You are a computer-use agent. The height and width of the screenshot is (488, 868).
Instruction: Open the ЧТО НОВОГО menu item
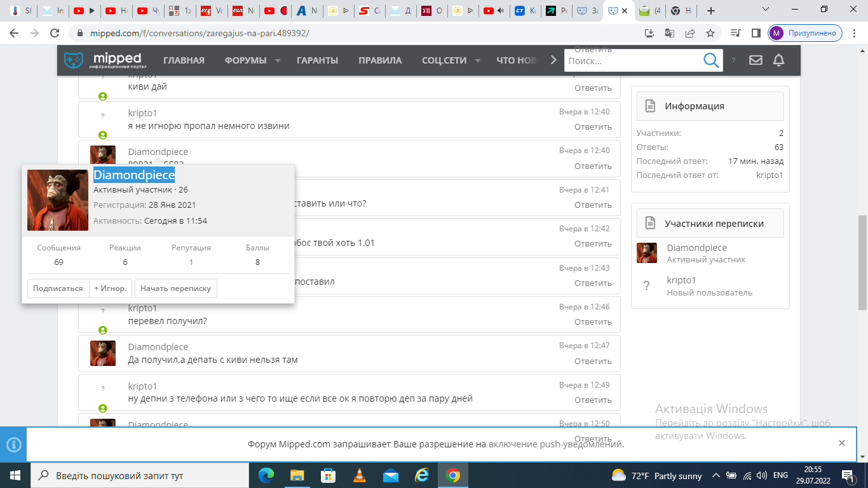point(517,60)
